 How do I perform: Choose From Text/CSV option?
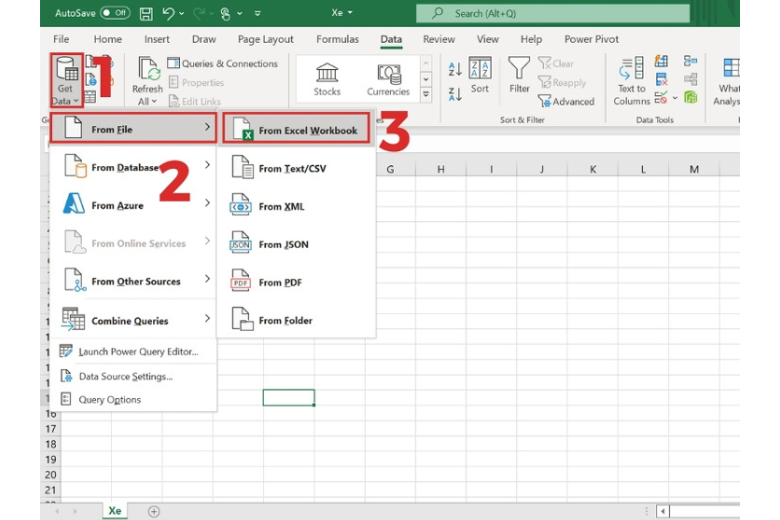(x=291, y=169)
